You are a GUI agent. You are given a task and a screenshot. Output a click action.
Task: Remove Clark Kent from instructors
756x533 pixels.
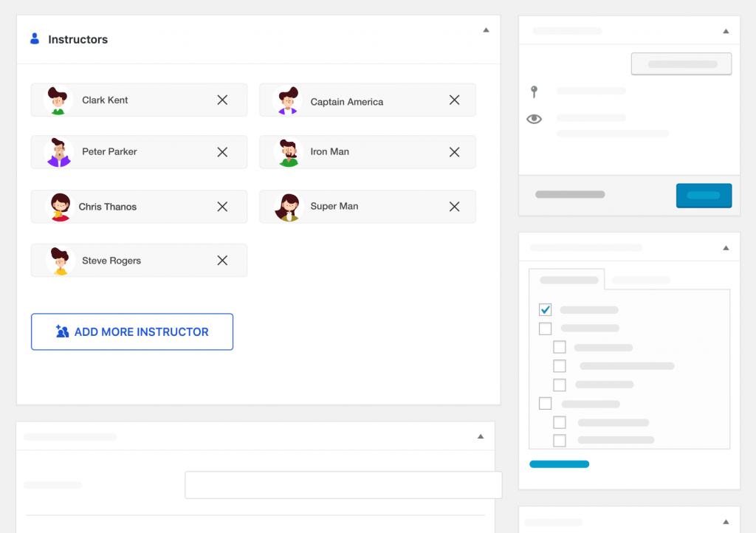[222, 100]
